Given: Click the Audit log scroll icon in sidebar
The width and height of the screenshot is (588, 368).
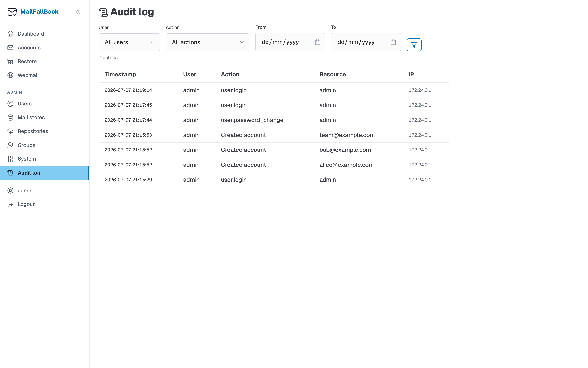Looking at the screenshot, I should tap(10, 173).
